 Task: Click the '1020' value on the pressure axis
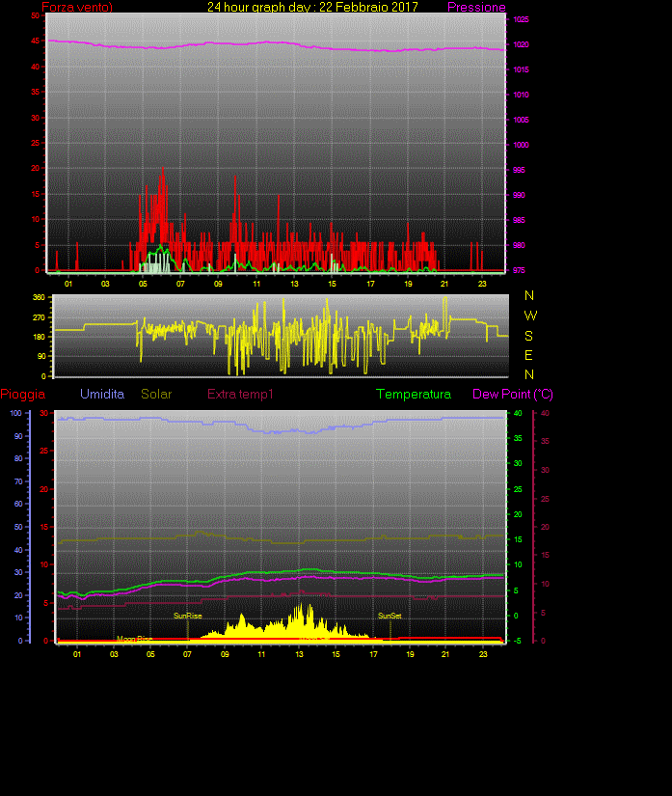point(521,44)
